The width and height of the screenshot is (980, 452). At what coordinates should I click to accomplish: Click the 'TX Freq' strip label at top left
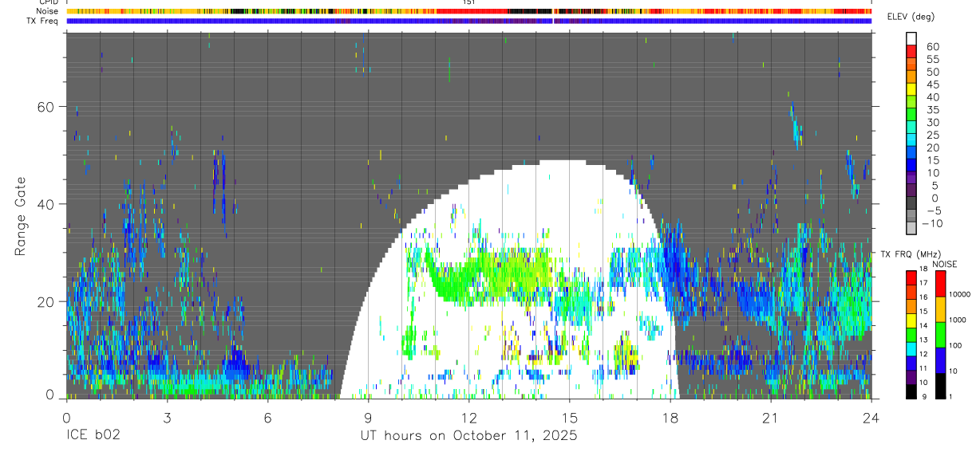point(41,21)
